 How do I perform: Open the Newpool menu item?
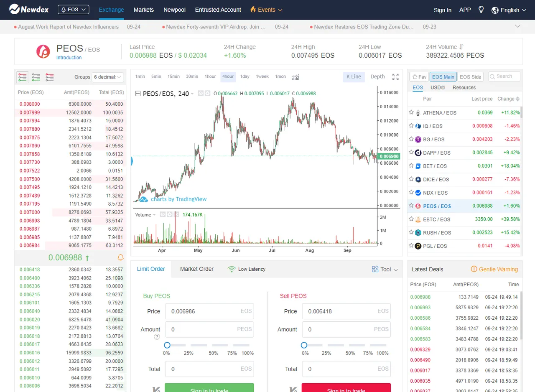tap(174, 10)
